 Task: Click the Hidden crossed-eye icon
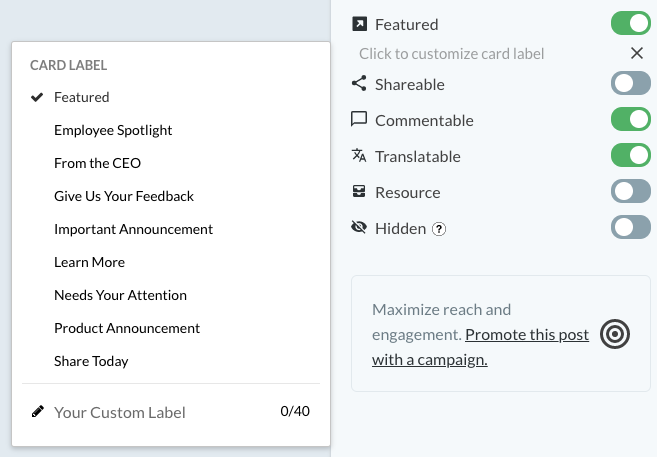pos(359,227)
